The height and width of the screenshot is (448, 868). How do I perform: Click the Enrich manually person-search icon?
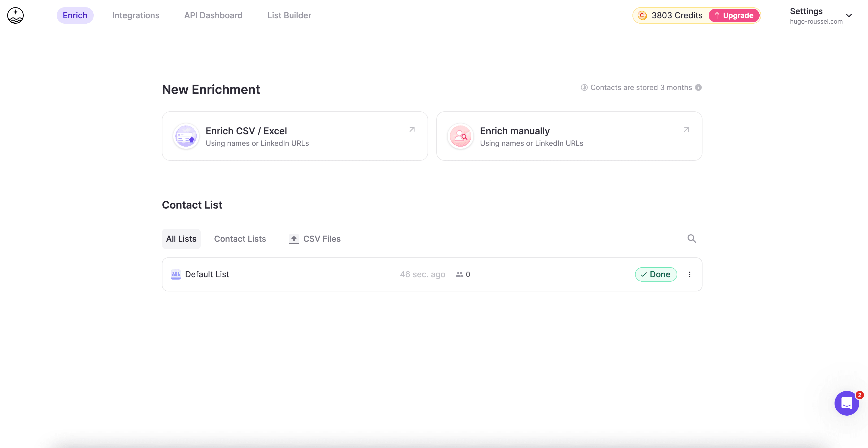460,136
